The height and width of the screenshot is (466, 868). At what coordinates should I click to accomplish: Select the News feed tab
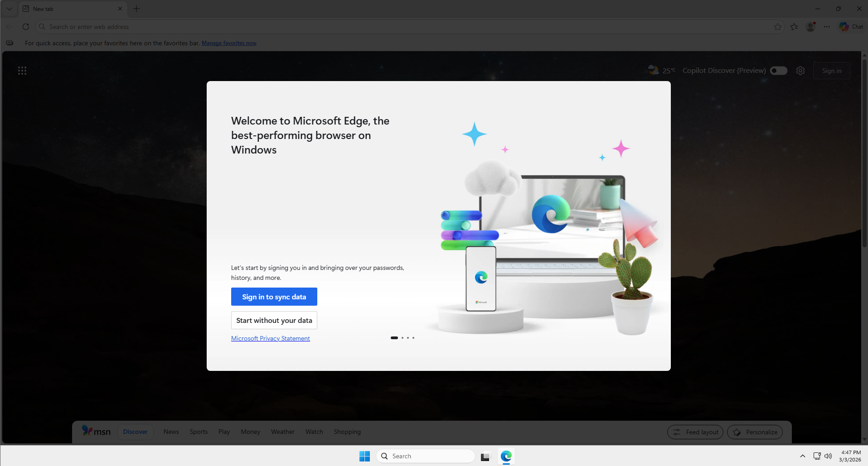171,432
